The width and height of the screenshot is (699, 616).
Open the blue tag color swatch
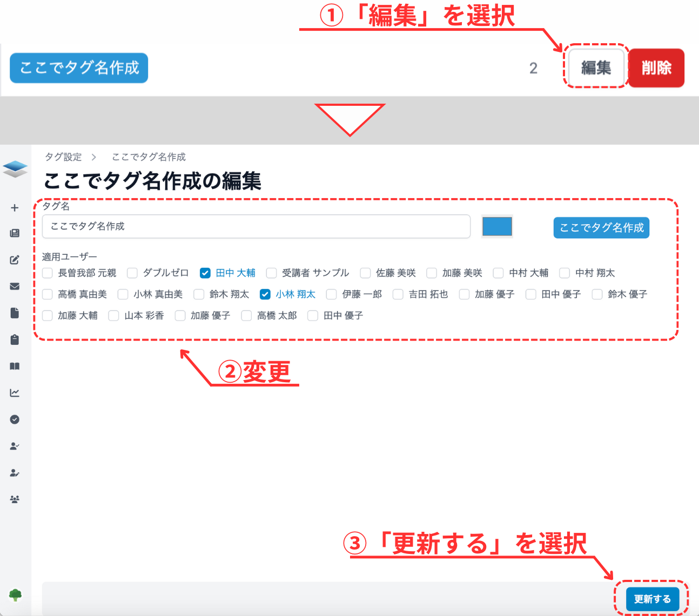[496, 226]
